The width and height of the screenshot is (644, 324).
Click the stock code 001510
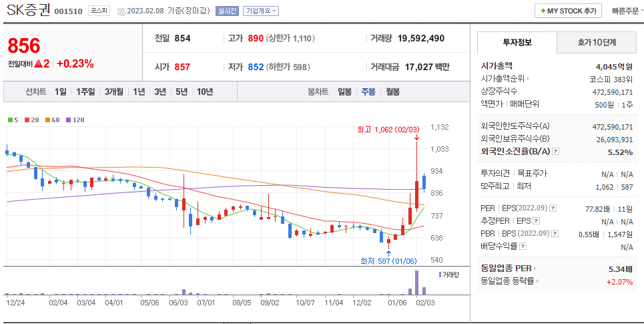(x=68, y=11)
